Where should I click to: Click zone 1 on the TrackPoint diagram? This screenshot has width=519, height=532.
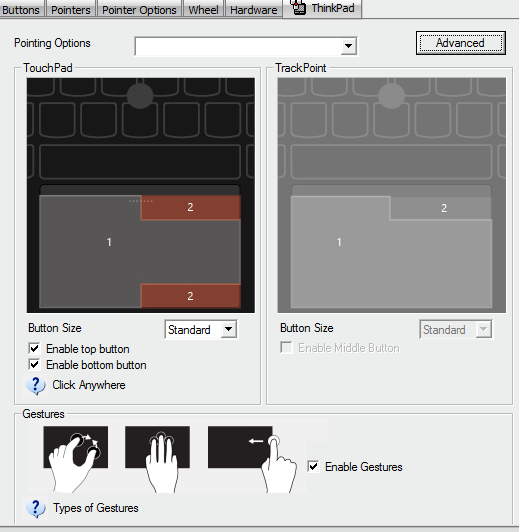[x=339, y=242]
